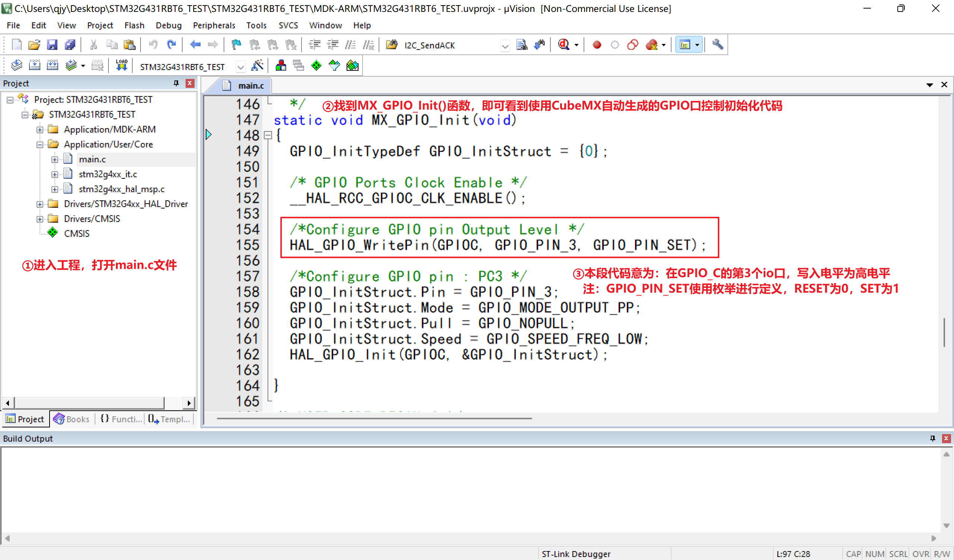Pin the Build Output panel

[x=932, y=438]
